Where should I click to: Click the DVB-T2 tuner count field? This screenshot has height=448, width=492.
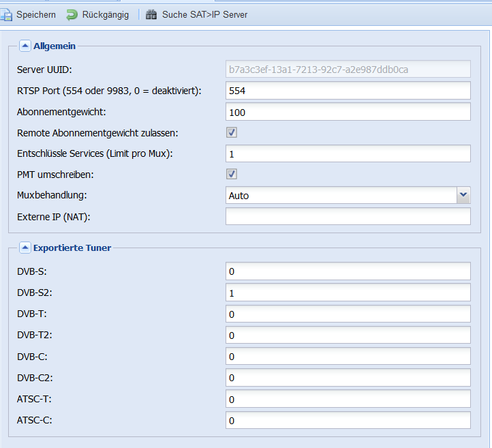point(348,335)
